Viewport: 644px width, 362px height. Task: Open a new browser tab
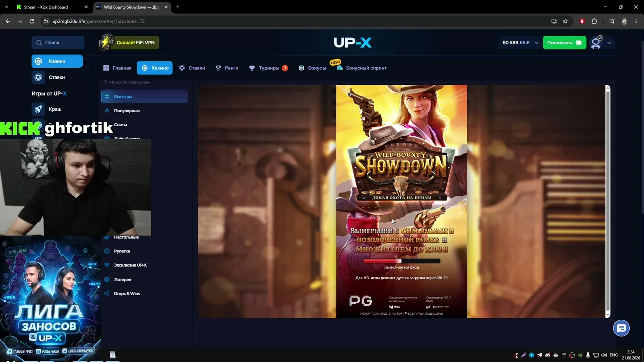[178, 7]
